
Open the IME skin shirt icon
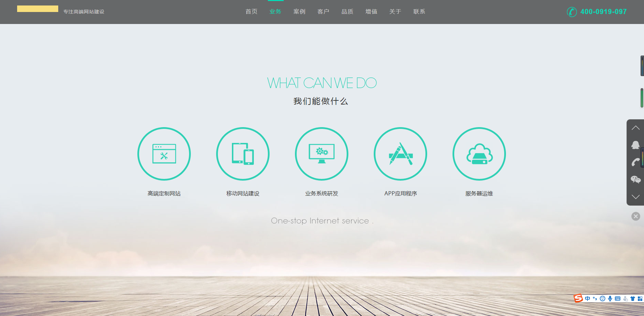tap(633, 299)
